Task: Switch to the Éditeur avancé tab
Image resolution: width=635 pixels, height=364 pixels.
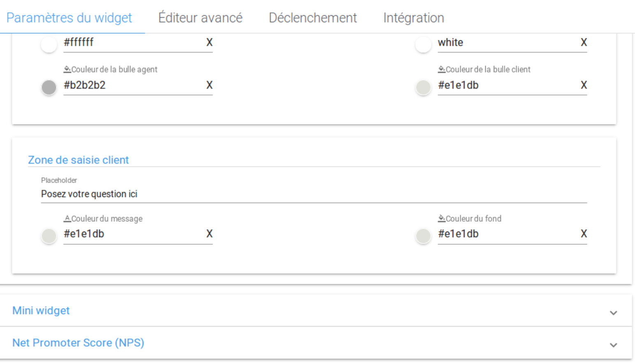Action: [200, 18]
